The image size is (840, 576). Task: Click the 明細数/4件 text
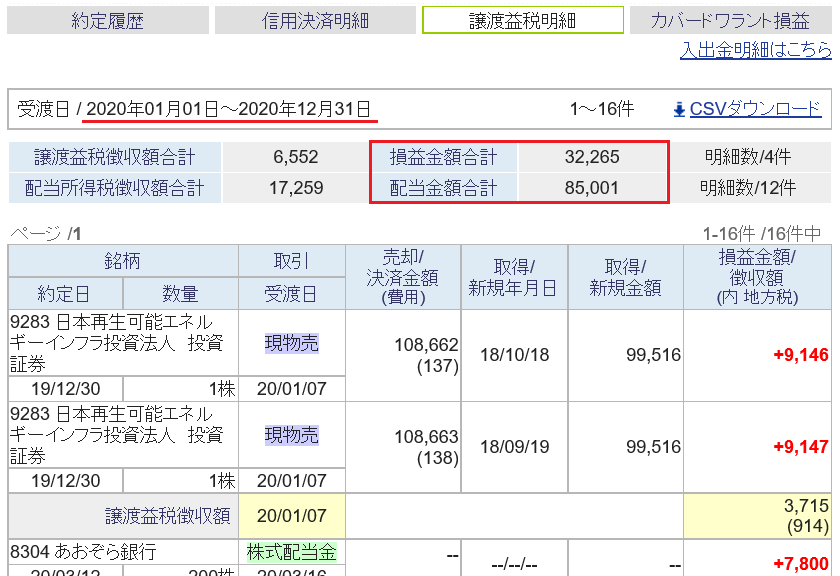tap(748, 157)
